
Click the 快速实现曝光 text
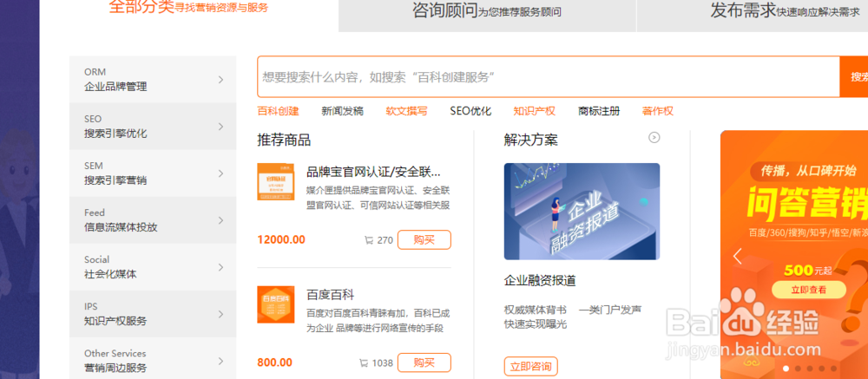[536, 324]
